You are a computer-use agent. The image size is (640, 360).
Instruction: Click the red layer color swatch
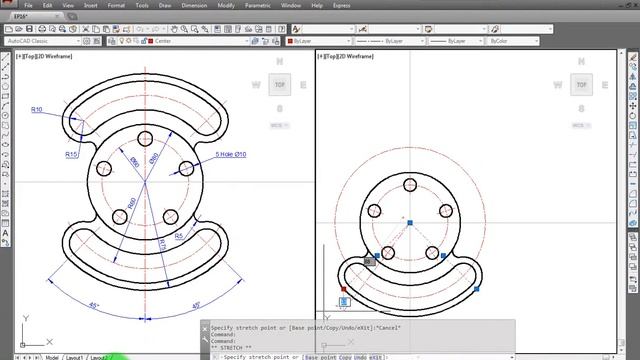coord(151,41)
